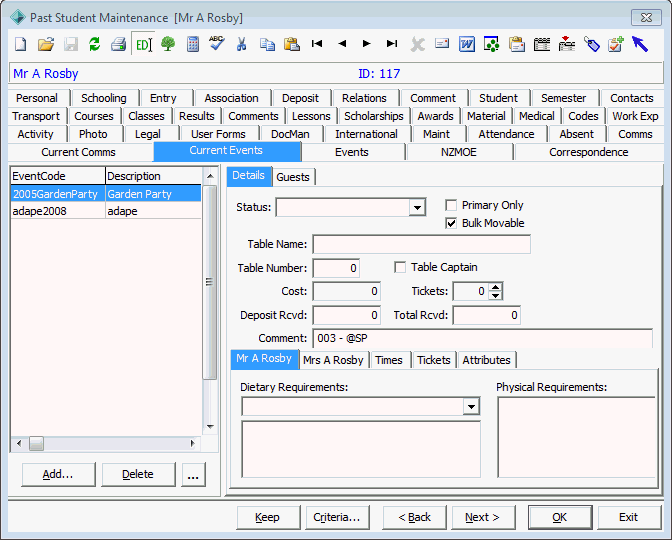This screenshot has height=540, width=672.
Task: Switch to the Guests tab
Action: 293,177
